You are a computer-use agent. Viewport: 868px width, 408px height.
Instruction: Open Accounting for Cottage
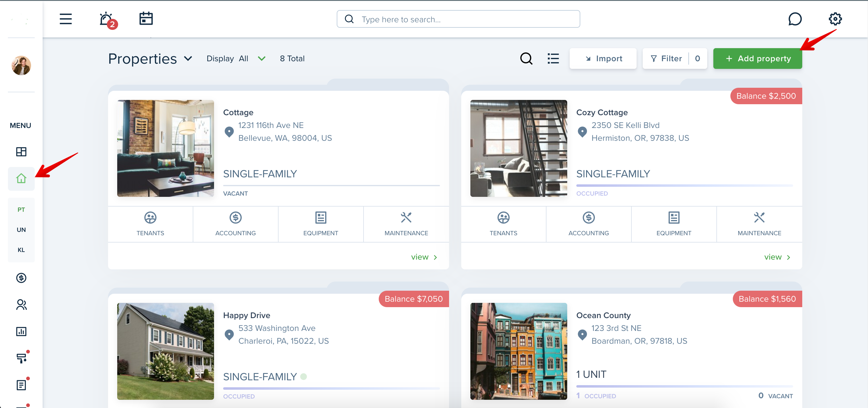tap(236, 224)
